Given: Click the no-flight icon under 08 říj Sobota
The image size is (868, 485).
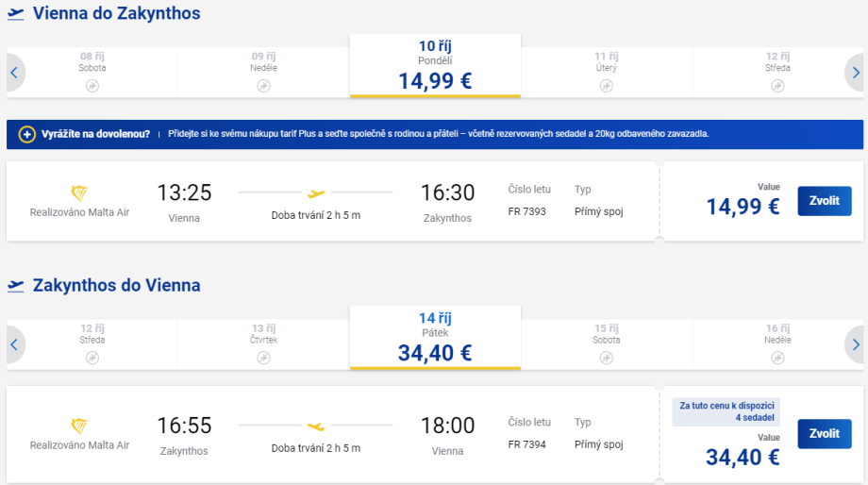Looking at the screenshot, I should pyautogui.click(x=92, y=86).
